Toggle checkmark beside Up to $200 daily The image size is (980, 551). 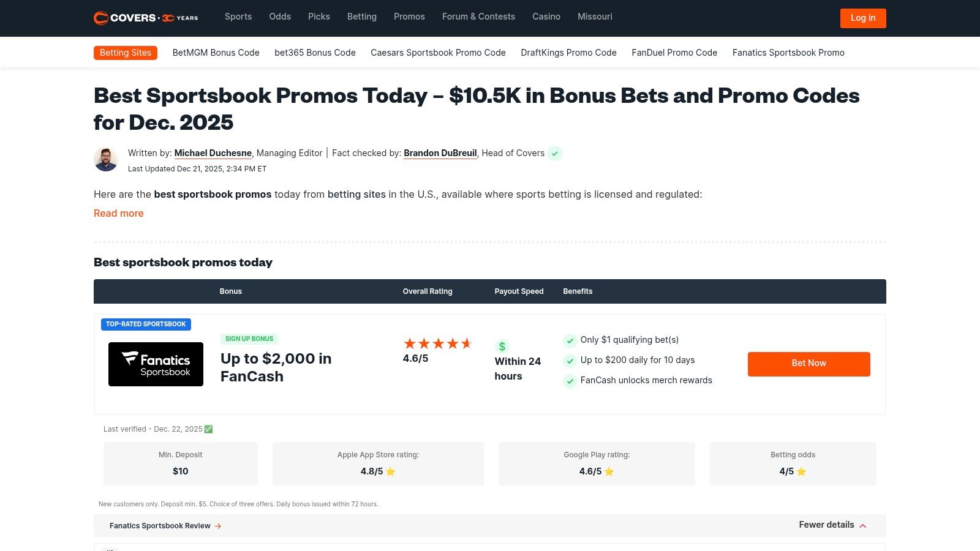point(570,361)
